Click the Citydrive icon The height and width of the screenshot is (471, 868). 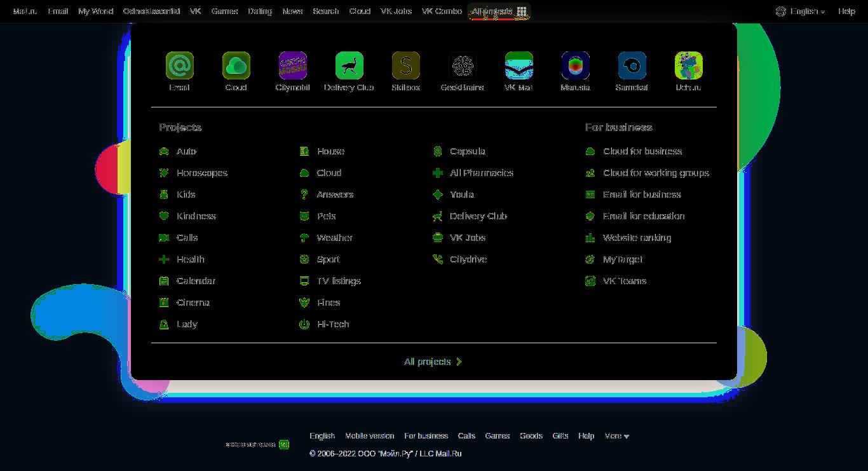coord(437,259)
